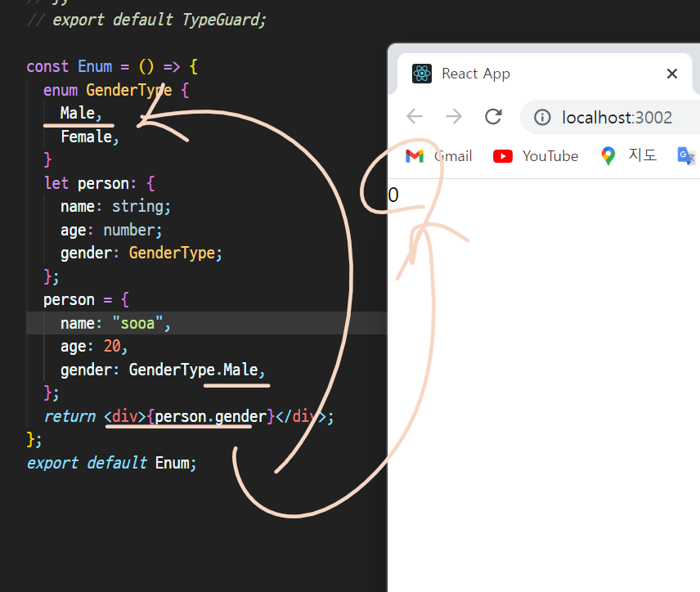The width and height of the screenshot is (700, 592).
Task: Open the Gmail bookmark
Action: click(438, 156)
